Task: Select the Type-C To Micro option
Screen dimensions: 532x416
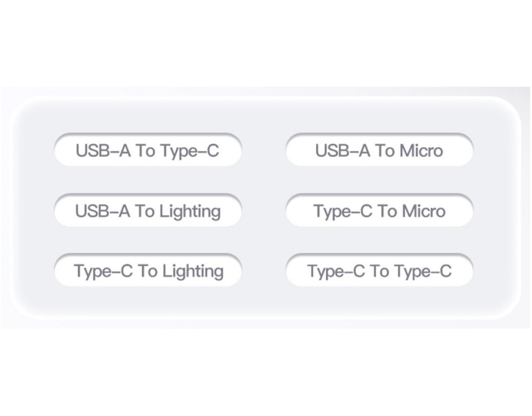Action: (x=379, y=211)
